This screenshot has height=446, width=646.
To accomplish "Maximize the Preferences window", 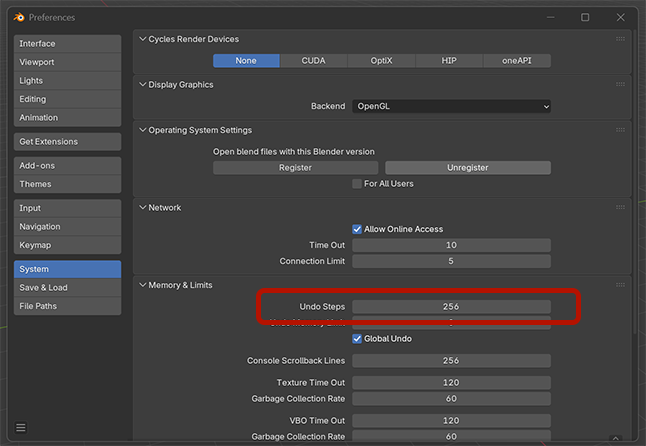I will [585, 17].
